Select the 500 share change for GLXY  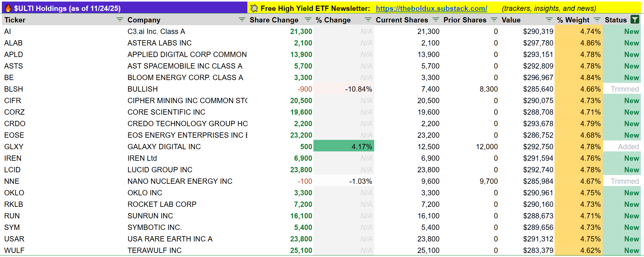pos(280,147)
